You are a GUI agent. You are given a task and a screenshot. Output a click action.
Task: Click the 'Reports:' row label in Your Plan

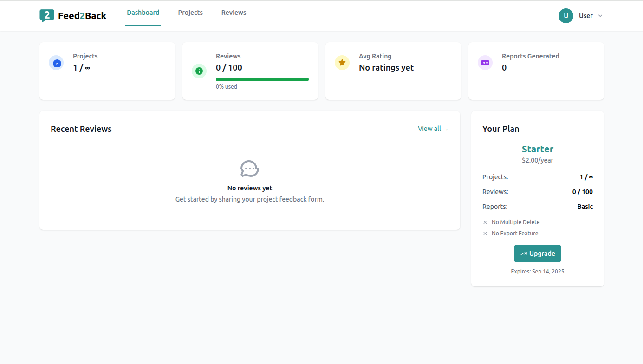495,207
